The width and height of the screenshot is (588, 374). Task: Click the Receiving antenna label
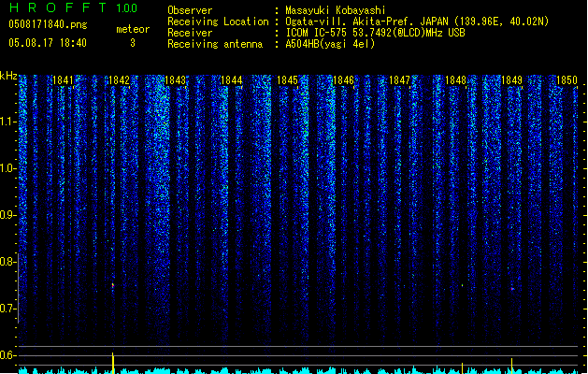point(215,44)
